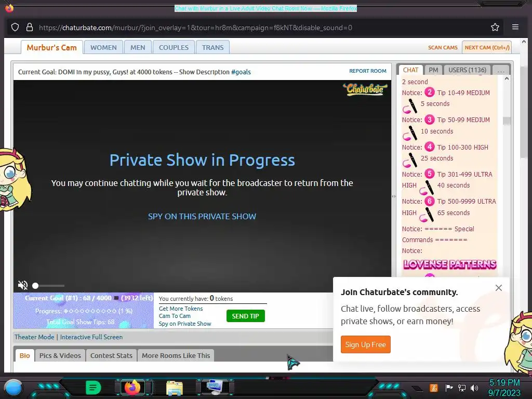
Task: Open the Murbur's Cam tab
Action: pos(51,47)
